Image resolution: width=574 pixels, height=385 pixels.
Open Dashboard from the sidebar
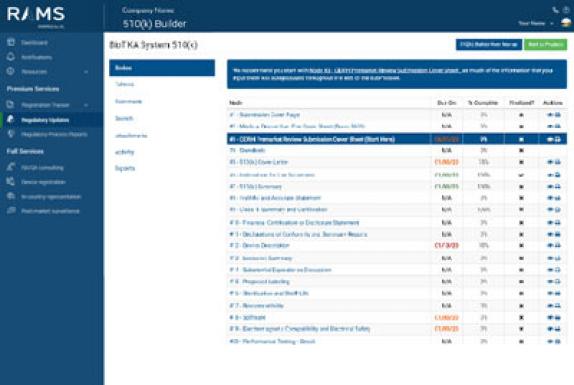click(x=34, y=43)
